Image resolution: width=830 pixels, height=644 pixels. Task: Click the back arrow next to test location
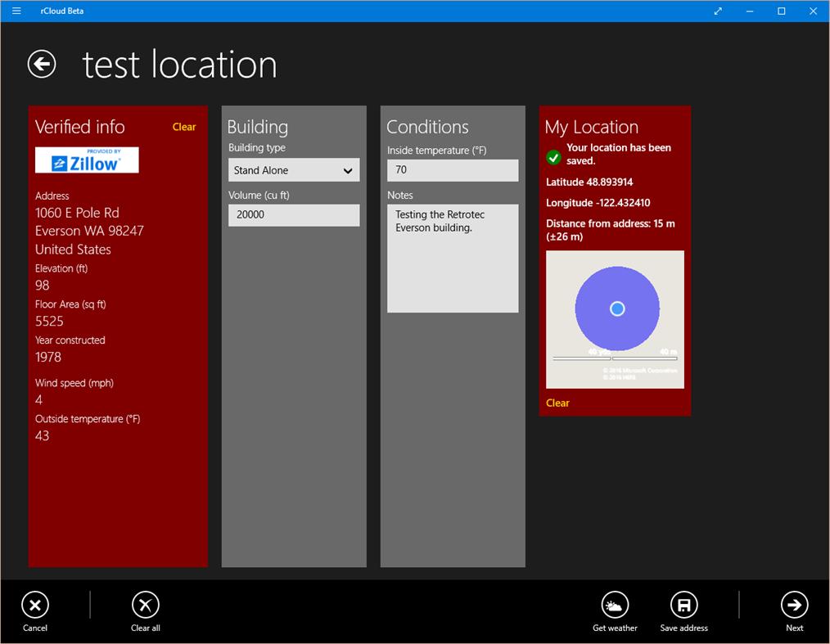click(x=41, y=63)
